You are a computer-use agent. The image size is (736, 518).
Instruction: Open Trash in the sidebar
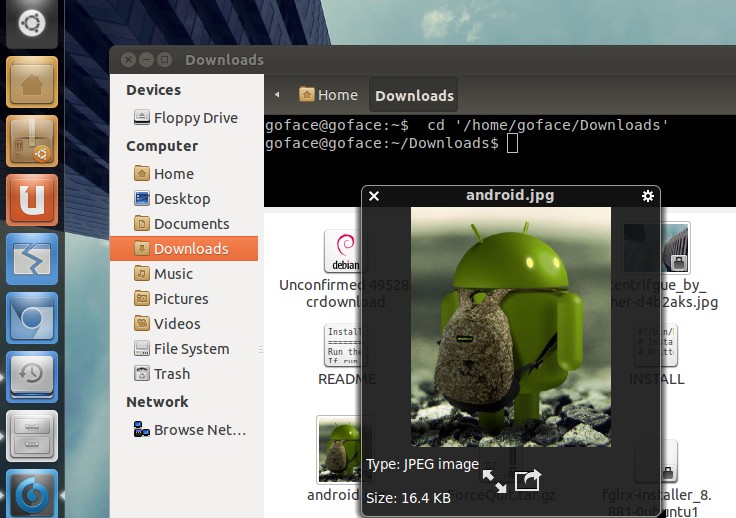pyautogui.click(x=162, y=373)
